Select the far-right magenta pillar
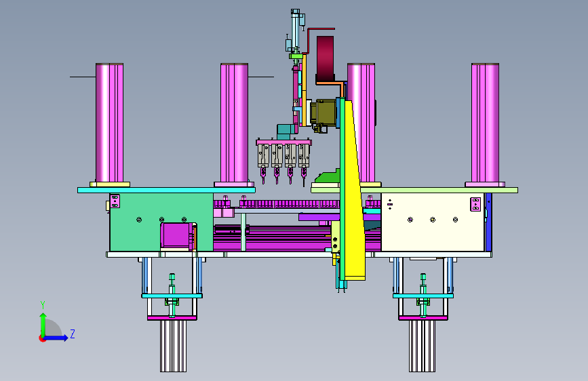 click(485, 123)
